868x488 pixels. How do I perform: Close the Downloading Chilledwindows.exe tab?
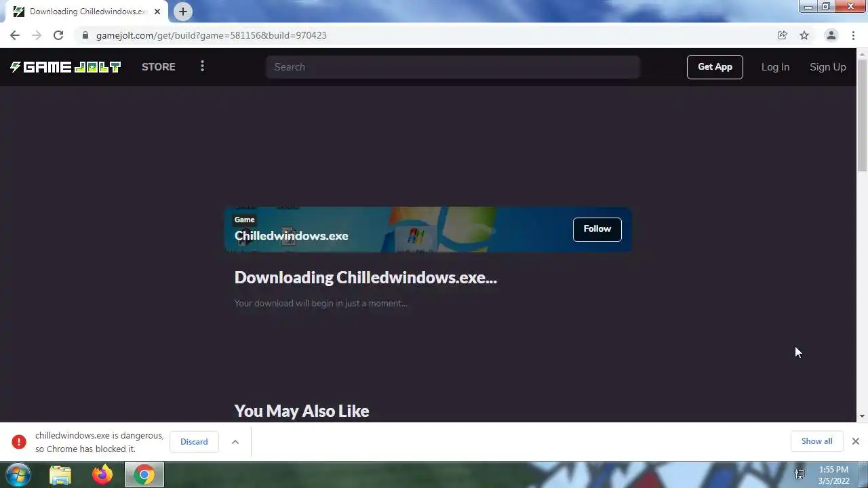pyautogui.click(x=157, y=12)
